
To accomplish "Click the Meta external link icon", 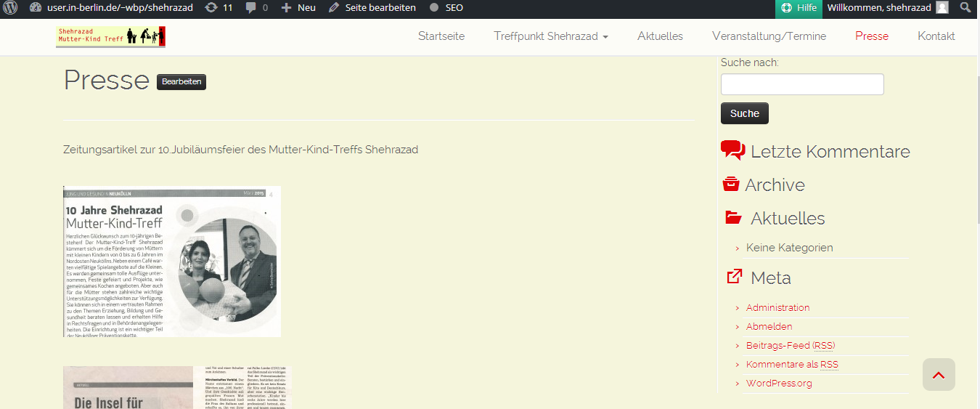I will coord(735,277).
